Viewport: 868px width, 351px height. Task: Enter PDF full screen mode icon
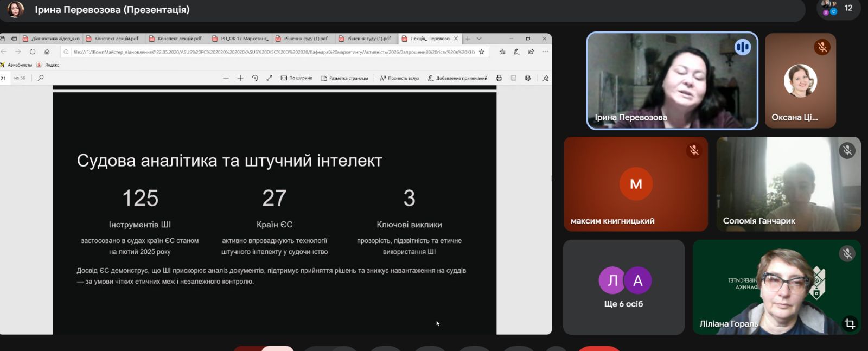pos(270,78)
